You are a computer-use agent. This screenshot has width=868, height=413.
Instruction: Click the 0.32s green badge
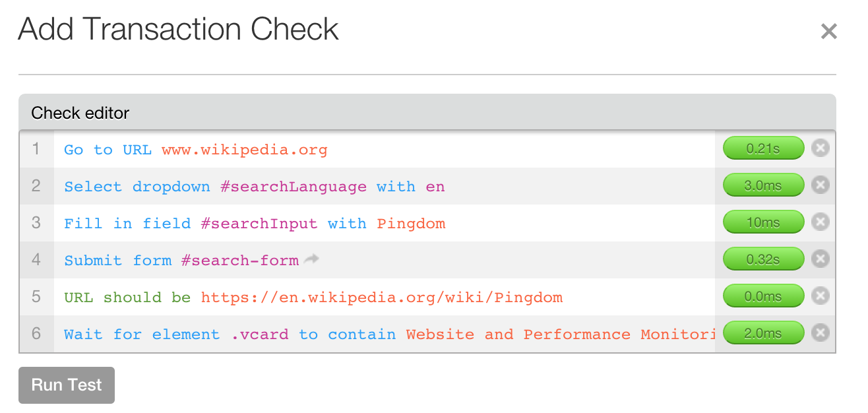764,259
